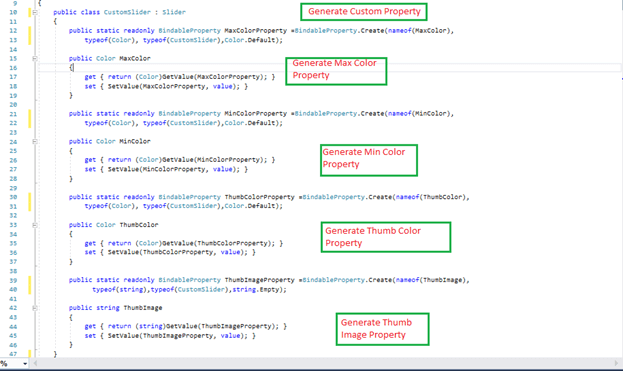Screen dimensions: 623x371
Task: Click the get accessor on line 26
Action: [x=90, y=160]
